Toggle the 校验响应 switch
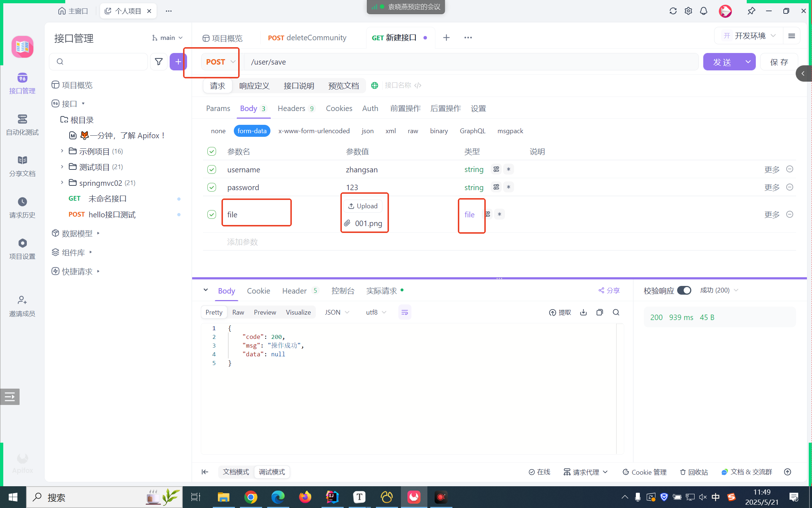The height and width of the screenshot is (508, 812). click(x=684, y=290)
